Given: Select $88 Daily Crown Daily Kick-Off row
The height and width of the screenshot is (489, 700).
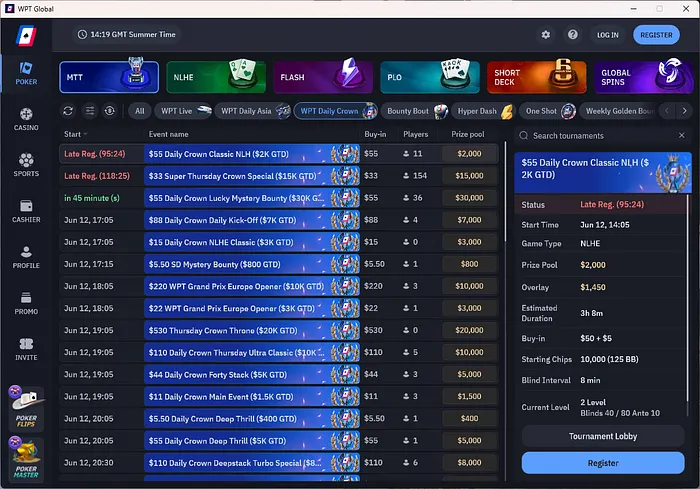Looking at the screenshot, I should (x=279, y=220).
